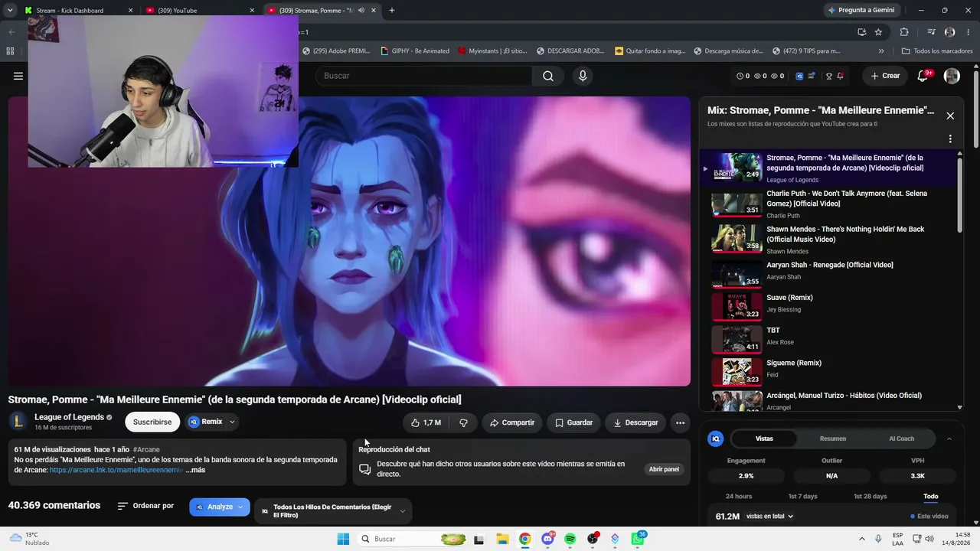Image resolution: width=980 pixels, height=551 pixels.
Task: Open Spotify from the taskbar
Action: pyautogui.click(x=570, y=539)
